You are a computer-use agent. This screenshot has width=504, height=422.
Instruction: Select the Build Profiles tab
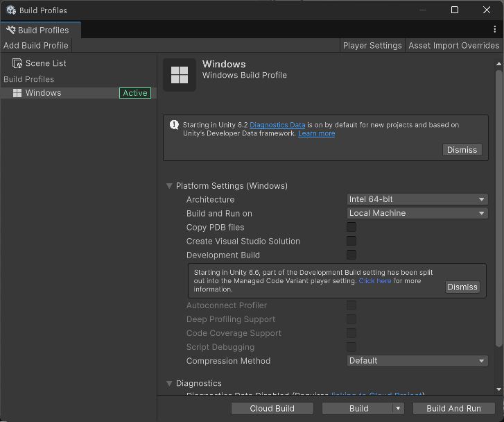coord(40,30)
